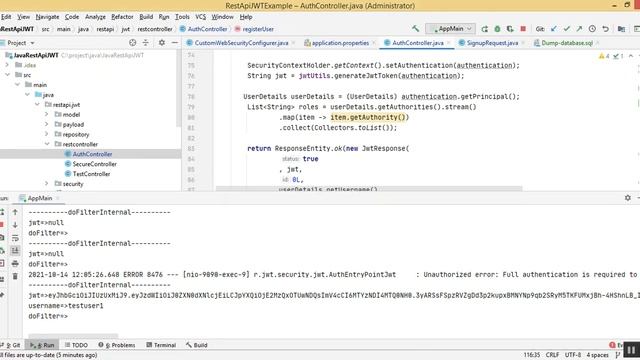Open the Problems tool window
This screenshot has height=360, width=640.
coord(117,345)
